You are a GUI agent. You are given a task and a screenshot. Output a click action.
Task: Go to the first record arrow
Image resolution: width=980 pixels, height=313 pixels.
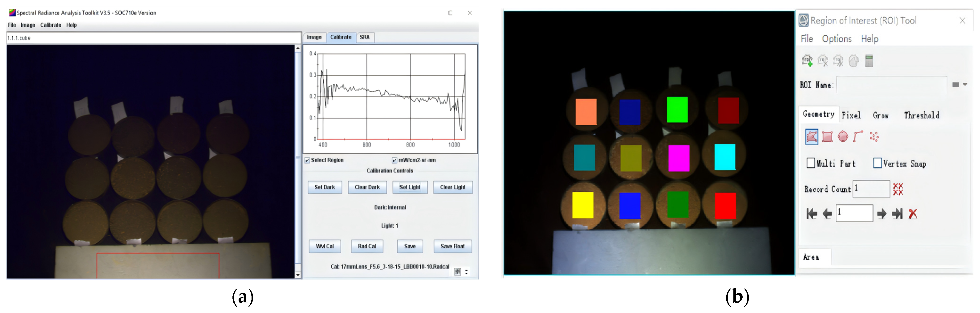(x=811, y=214)
